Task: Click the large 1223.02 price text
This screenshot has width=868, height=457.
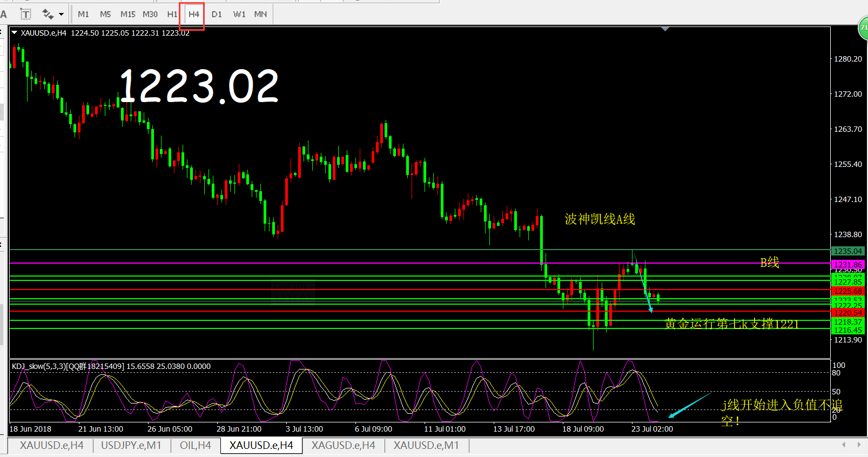Action: pos(198,86)
